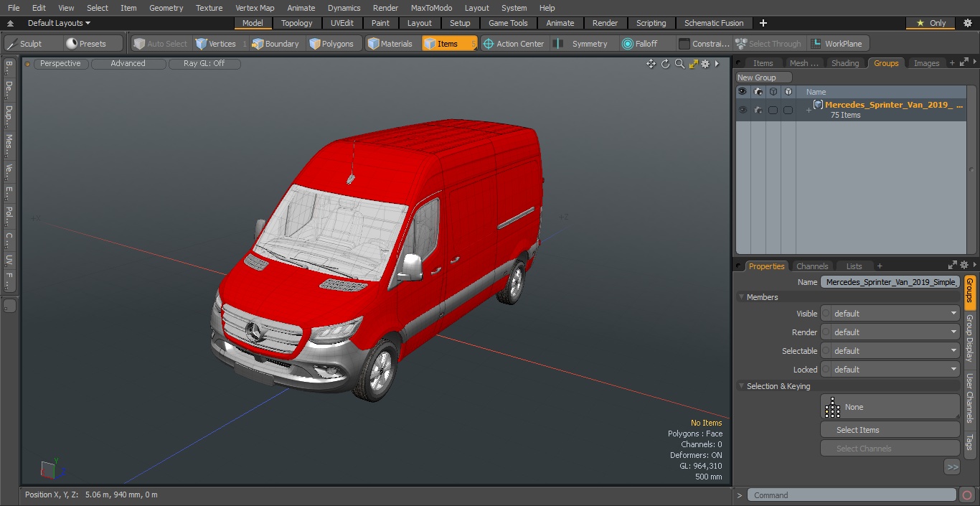This screenshot has height=506, width=980.
Task: Open viewport settings gear icon
Action: click(705, 64)
